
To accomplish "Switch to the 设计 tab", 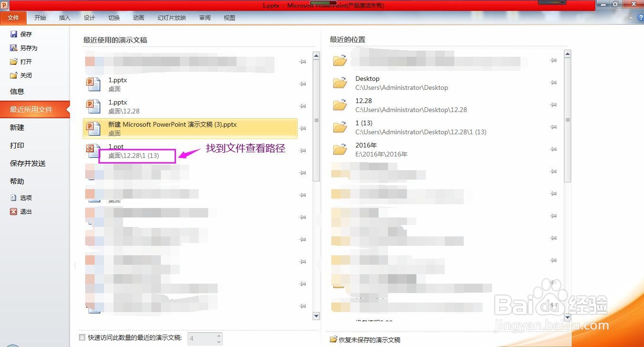I will pyautogui.click(x=89, y=18).
